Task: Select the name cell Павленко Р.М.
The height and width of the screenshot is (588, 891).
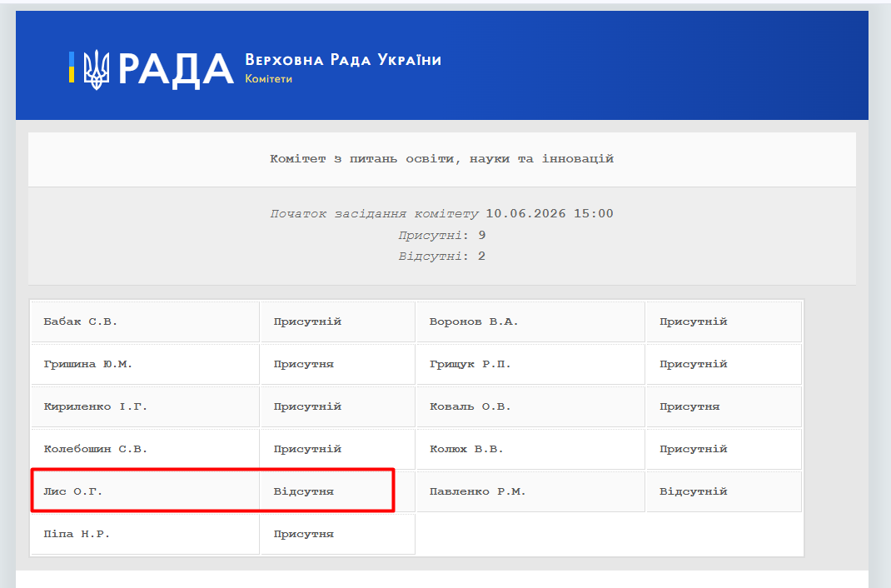Action: [x=530, y=491]
